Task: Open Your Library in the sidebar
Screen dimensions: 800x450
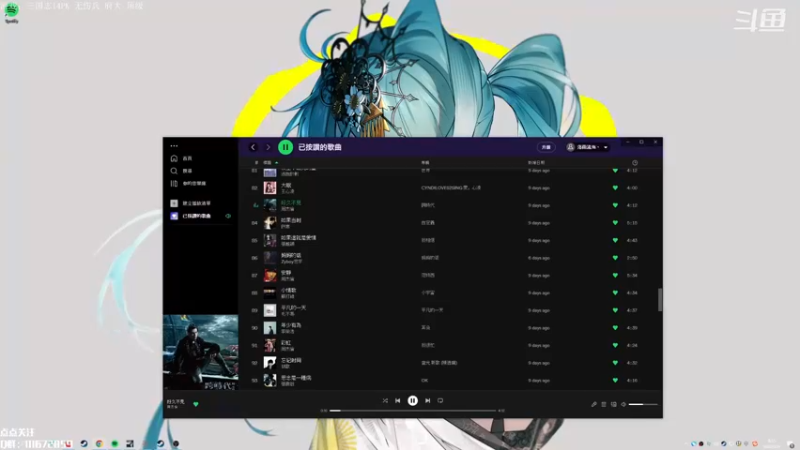Action: (188, 184)
